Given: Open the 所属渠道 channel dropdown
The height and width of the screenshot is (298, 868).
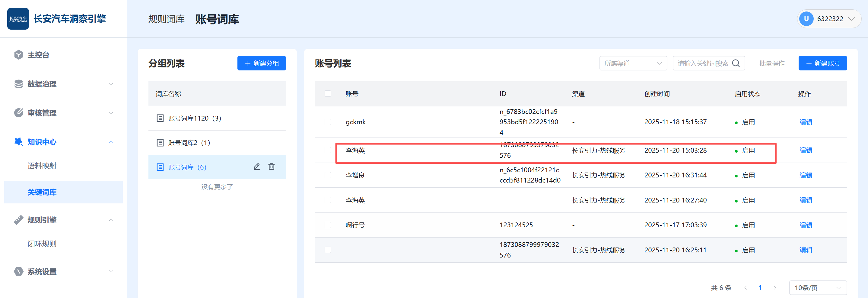Looking at the screenshot, I should 633,63.
